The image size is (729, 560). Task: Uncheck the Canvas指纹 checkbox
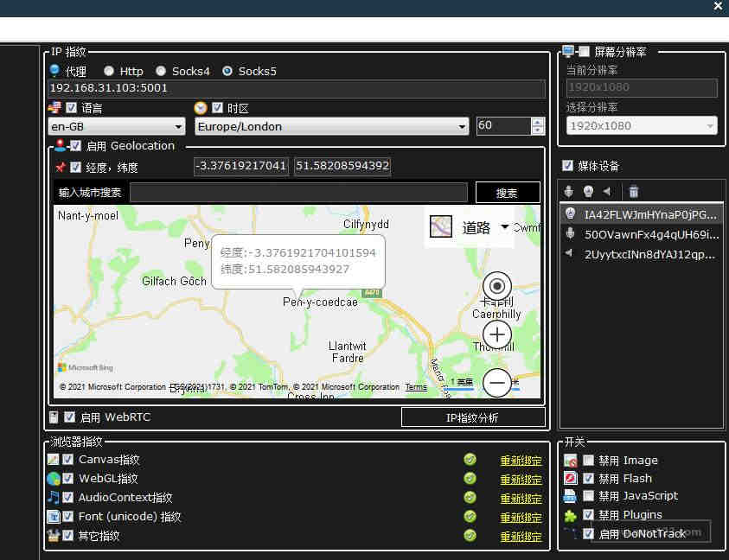coord(67,459)
